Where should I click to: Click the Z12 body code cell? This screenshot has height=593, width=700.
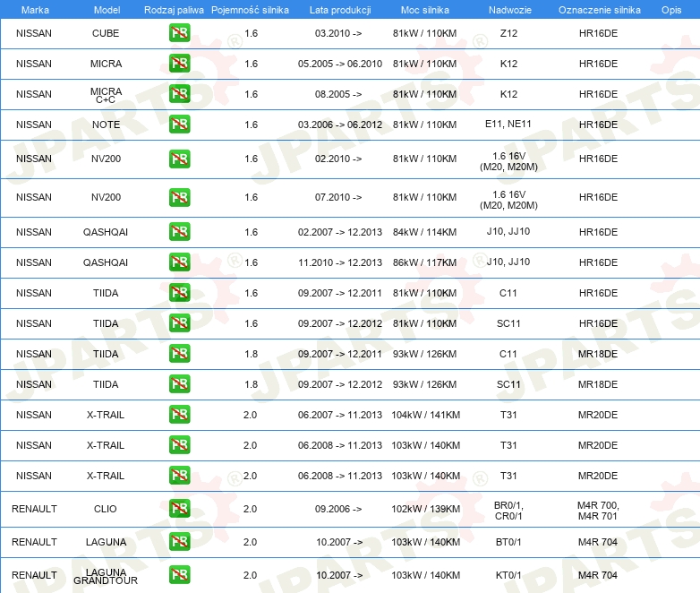click(x=508, y=33)
